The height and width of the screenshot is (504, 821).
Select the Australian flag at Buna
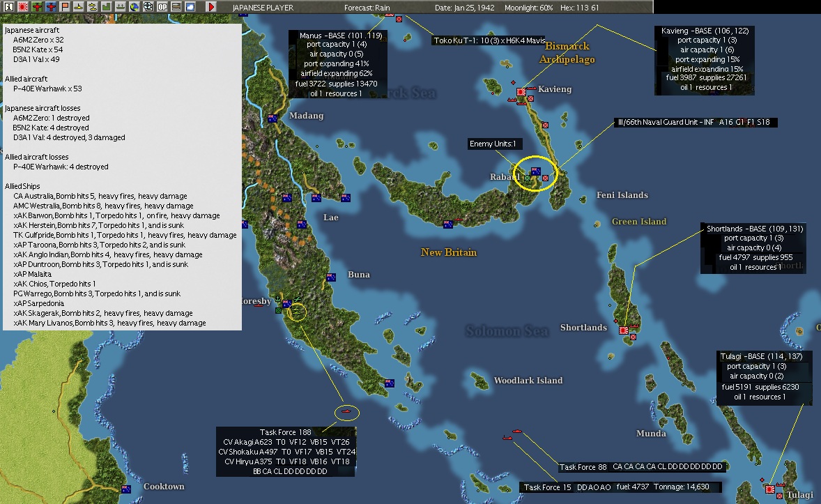331,277
